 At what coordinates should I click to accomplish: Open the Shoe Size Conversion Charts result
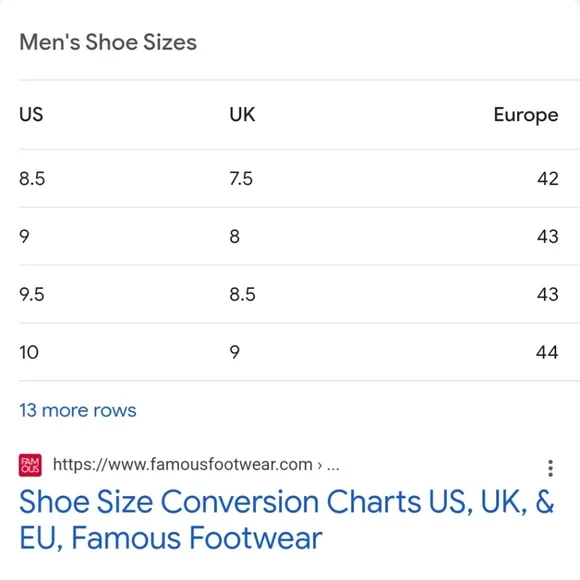286,519
